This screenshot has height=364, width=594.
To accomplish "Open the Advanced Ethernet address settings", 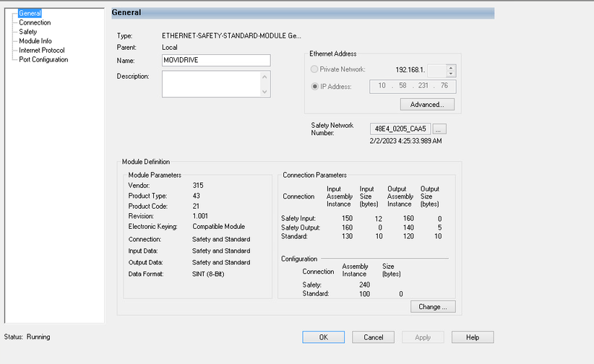I will 427,104.
